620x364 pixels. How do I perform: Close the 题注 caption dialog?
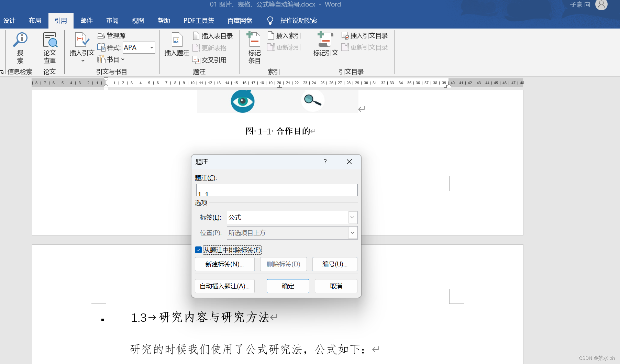(349, 162)
